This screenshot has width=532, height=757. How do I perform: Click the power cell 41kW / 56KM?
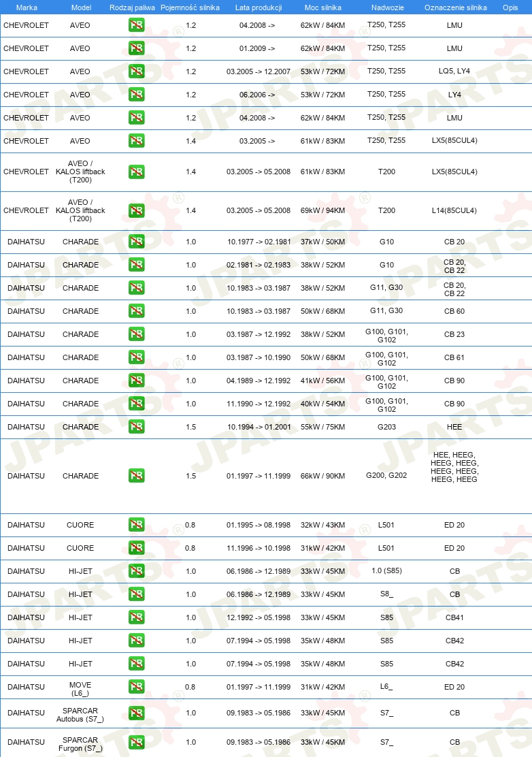coord(322,381)
